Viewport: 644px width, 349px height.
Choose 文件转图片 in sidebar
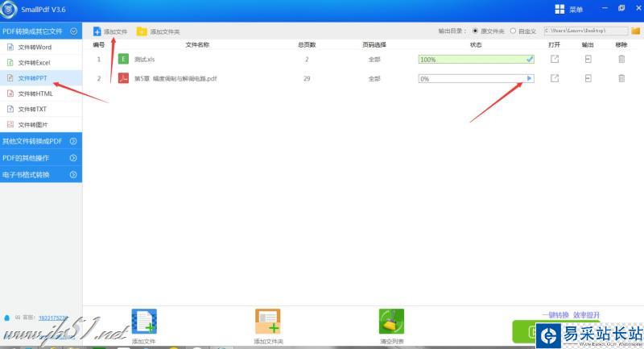41,125
